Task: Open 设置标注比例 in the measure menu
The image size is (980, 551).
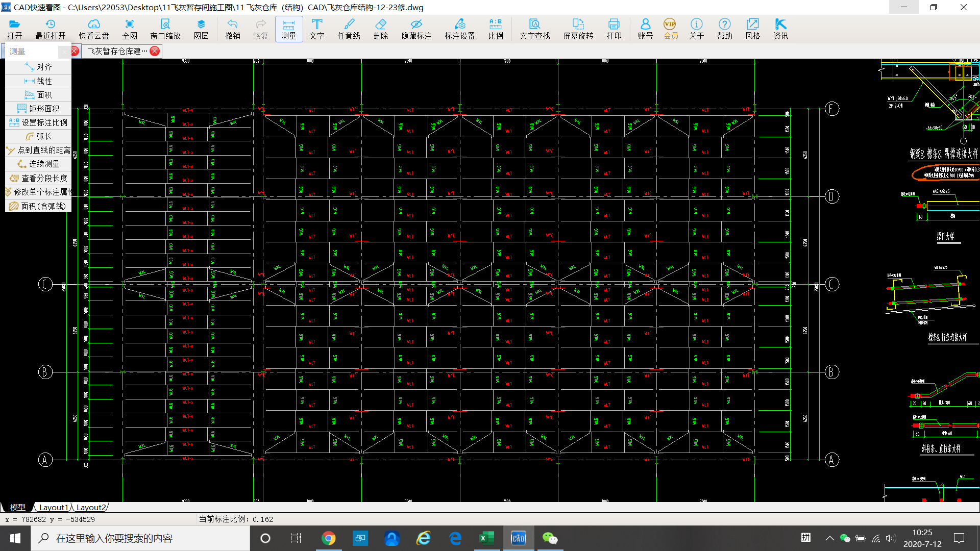Action: [x=38, y=122]
